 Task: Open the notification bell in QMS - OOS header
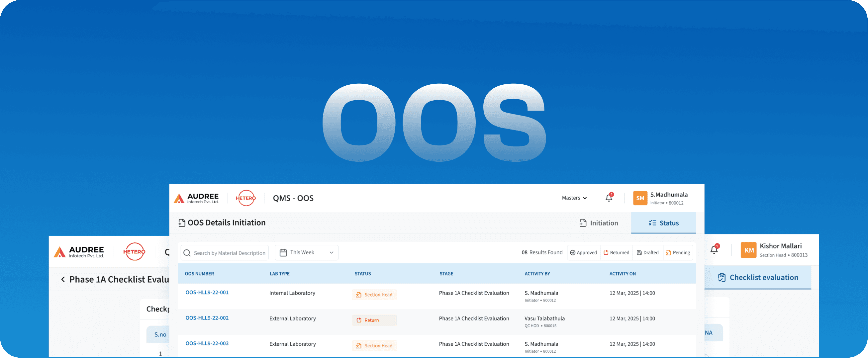[609, 198]
